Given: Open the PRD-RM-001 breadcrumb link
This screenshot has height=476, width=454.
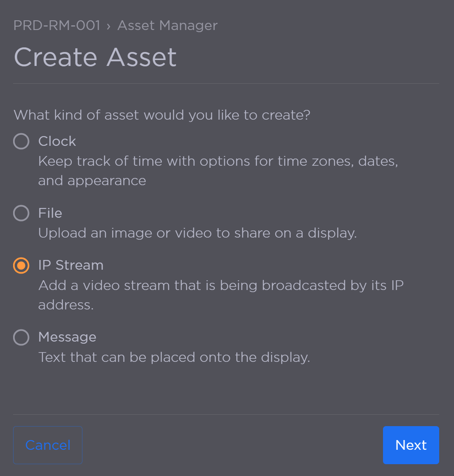Looking at the screenshot, I should [57, 25].
